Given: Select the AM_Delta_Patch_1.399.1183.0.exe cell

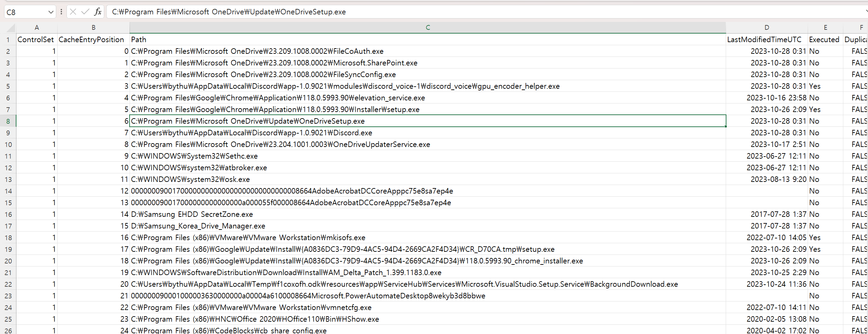Looking at the screenshot, I should click(x=428, y=273).
